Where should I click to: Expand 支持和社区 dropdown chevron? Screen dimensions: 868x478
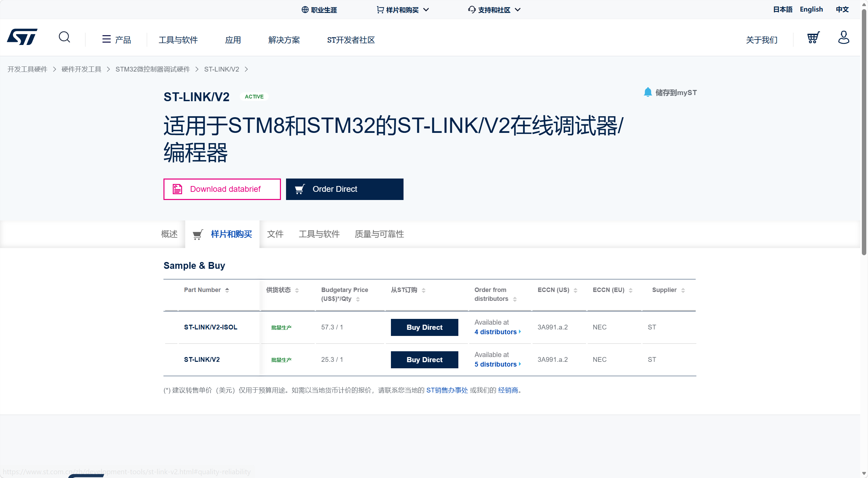(x=518, y=10)
